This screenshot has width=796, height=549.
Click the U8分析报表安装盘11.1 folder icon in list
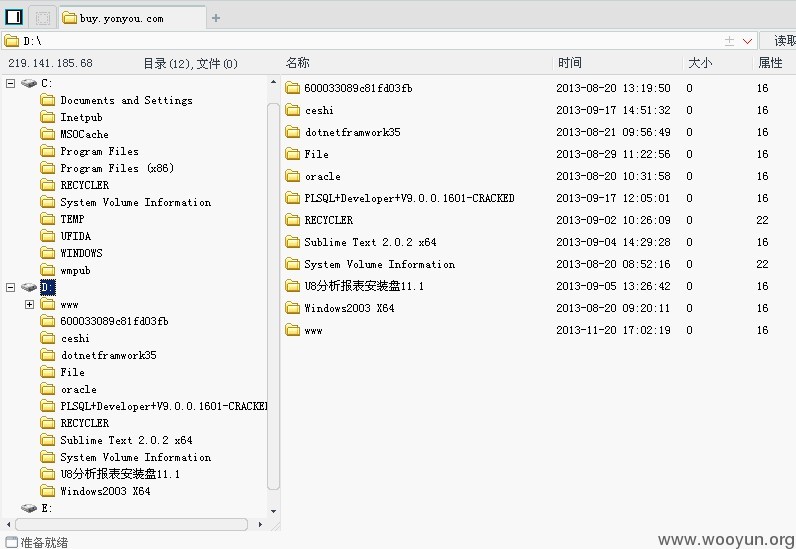292,286
